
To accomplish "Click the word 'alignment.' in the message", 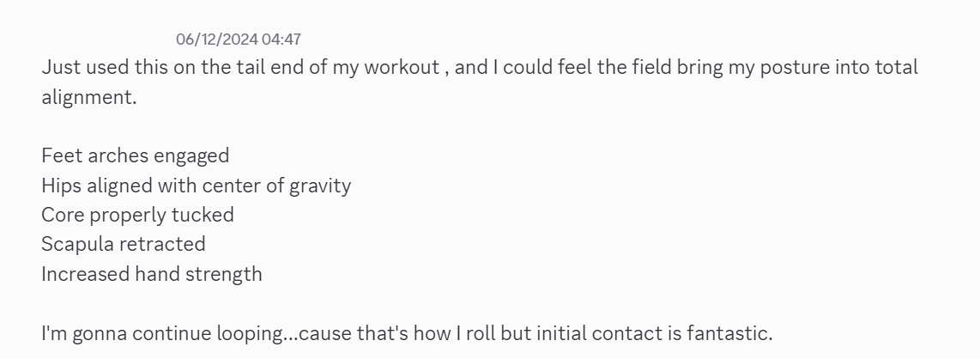I will 88,98.
